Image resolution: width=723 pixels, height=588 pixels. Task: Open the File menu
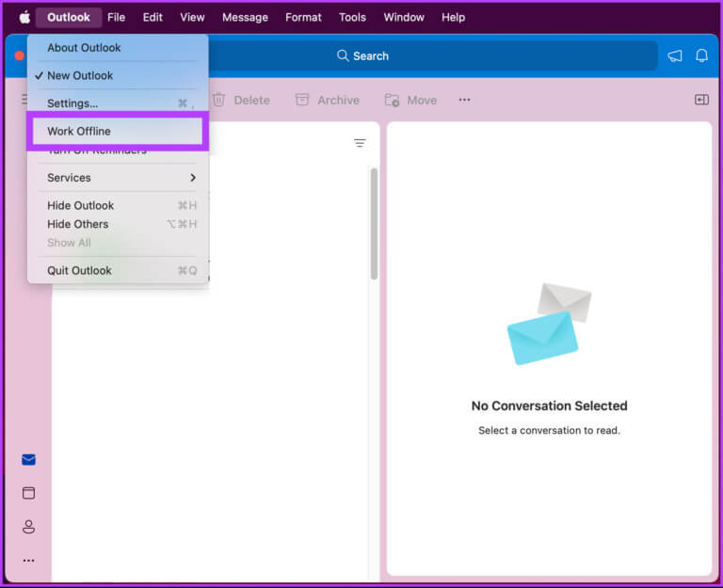coord(116,18)
